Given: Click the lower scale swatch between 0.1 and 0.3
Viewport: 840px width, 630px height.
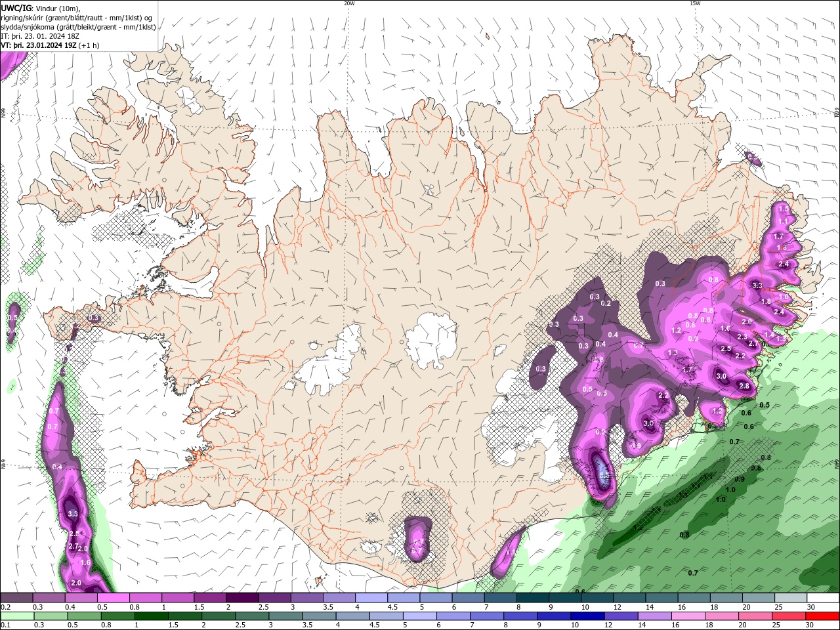Looking at the screenshot, I should pos(17,616).
